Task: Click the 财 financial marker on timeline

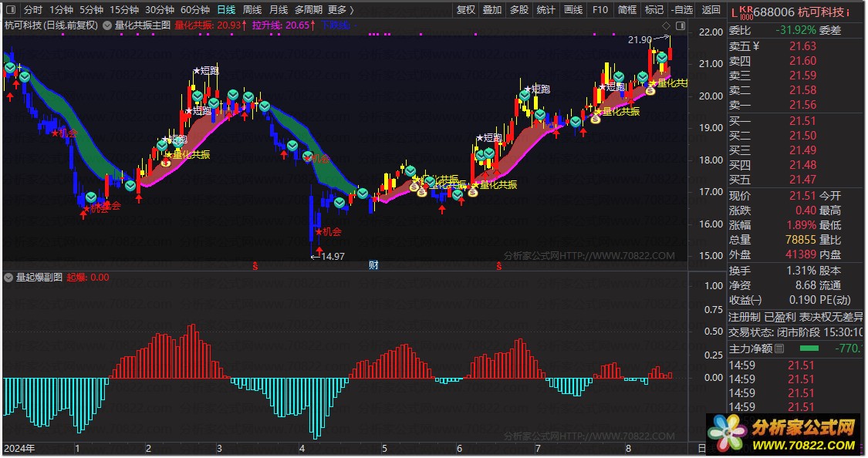Action: point(373,265)
